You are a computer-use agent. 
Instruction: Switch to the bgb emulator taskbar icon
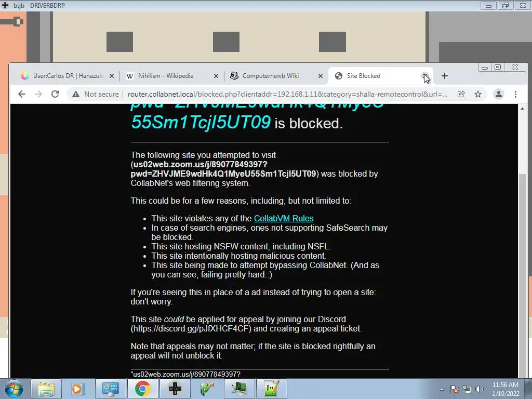(x=175, y=389)
